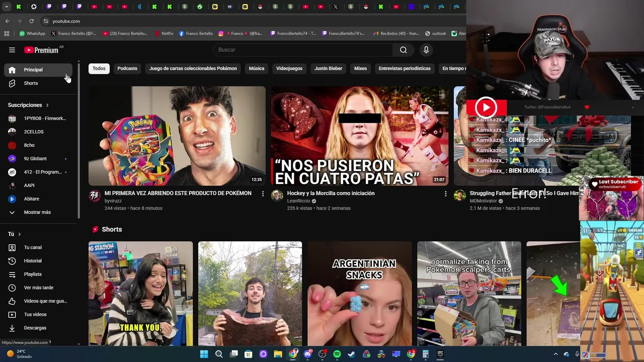This screenshot has width=644, height=362.
Task: Select the Videojuegos filter chip
Action: (x=289, y=68)
